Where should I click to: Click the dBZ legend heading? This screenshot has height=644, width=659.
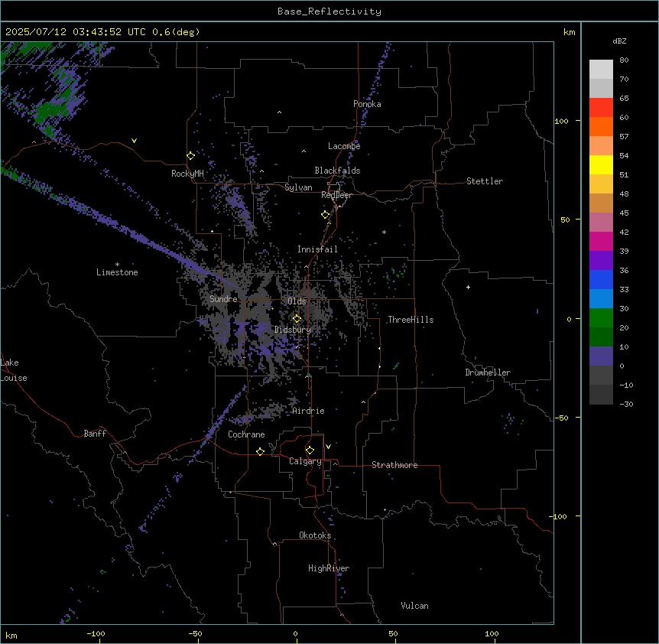619,41
